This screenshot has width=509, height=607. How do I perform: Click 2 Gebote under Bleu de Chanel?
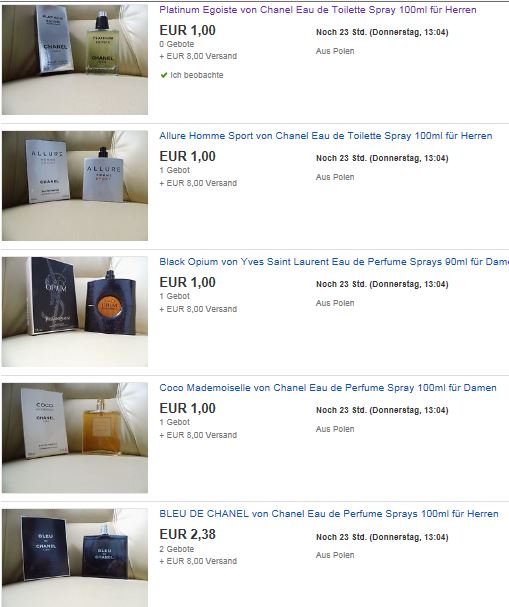coord(177,549)
